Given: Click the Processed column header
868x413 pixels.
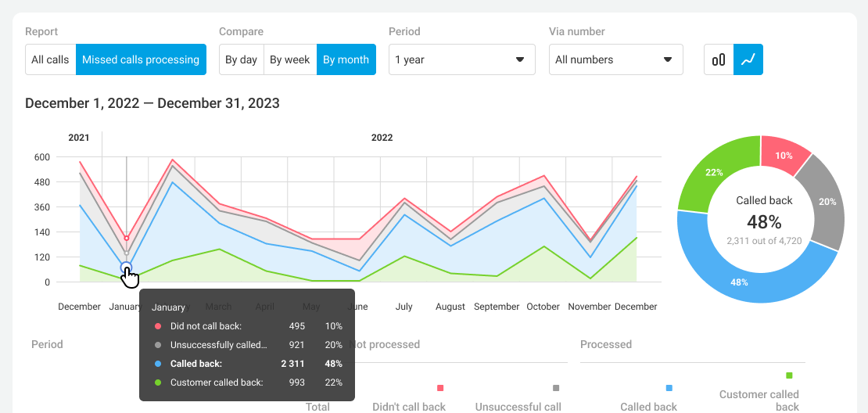Looking at the screenshot, I should point(606,344).
